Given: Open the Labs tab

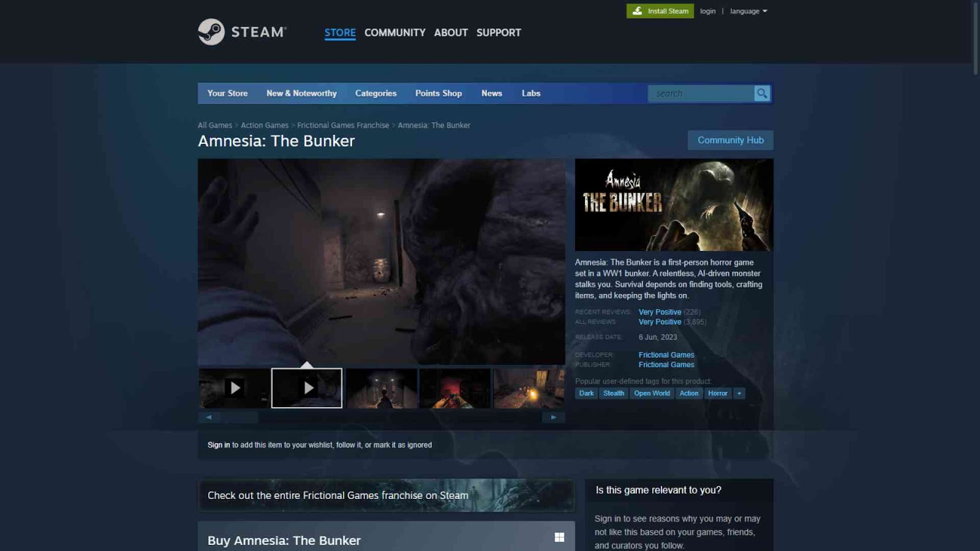Looking at the screenshot, I should coord(531,93).
